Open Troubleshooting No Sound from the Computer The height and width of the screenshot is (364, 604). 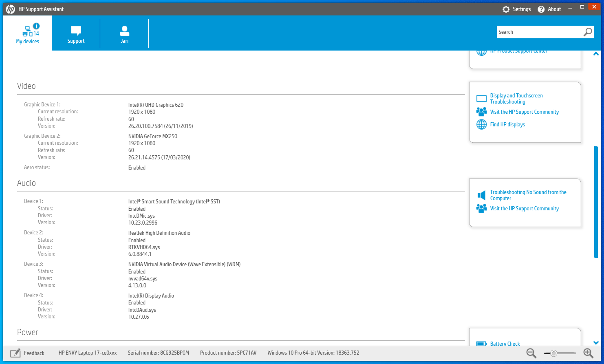tap(528, 195)
